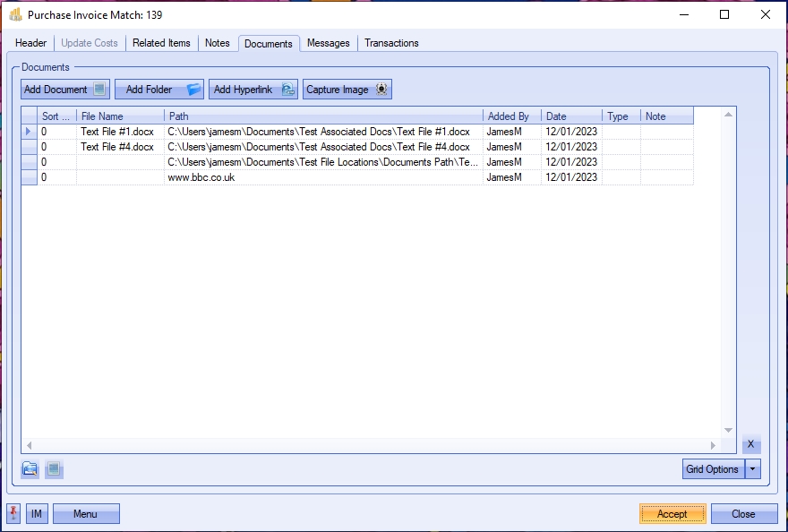Sort by the Added By column header
The width and height of the screenshot is (788, 532).
coord(511,116)
